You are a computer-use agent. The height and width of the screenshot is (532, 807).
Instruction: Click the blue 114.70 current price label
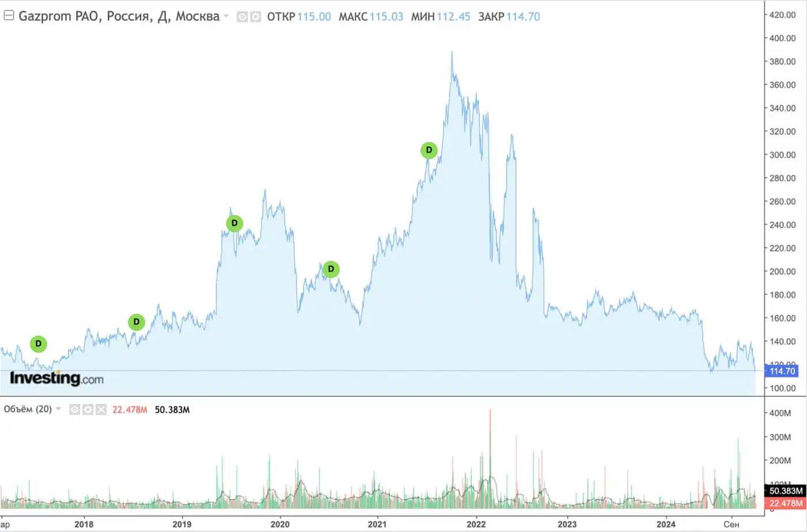tap(782, 371)
